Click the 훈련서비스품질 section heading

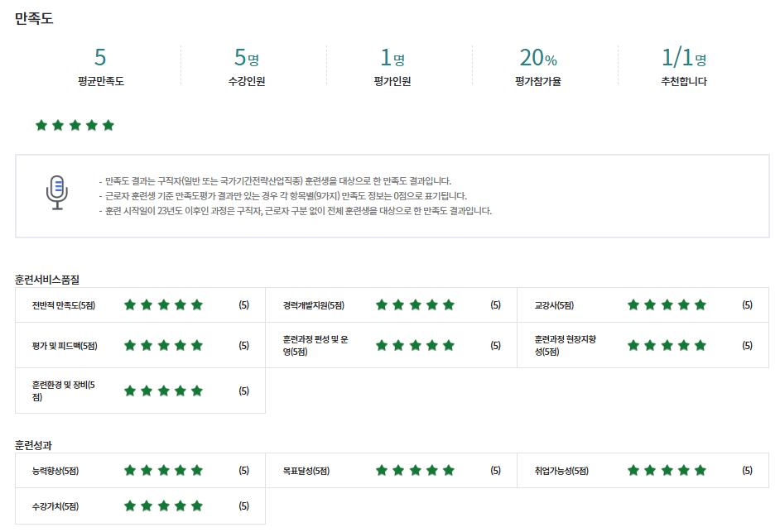pos(46,280)
